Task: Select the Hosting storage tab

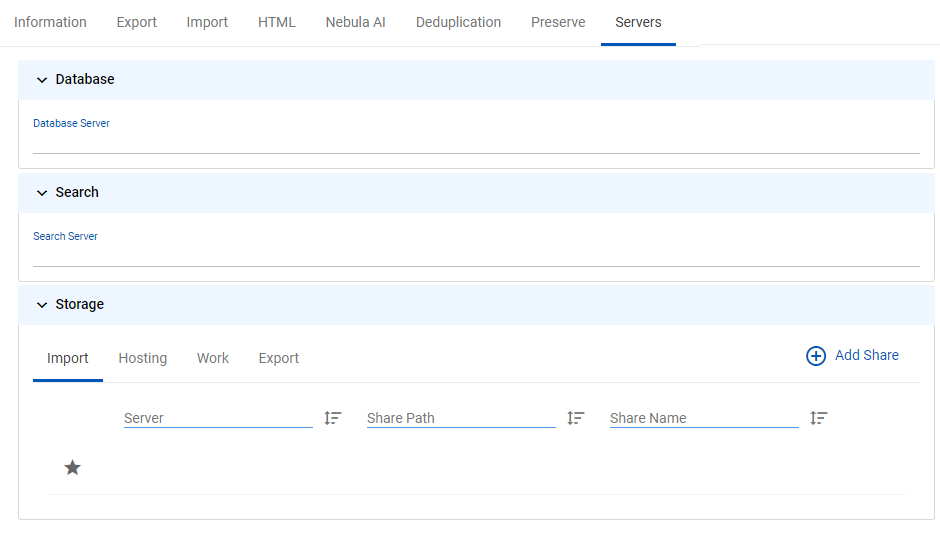Action: 143,358
